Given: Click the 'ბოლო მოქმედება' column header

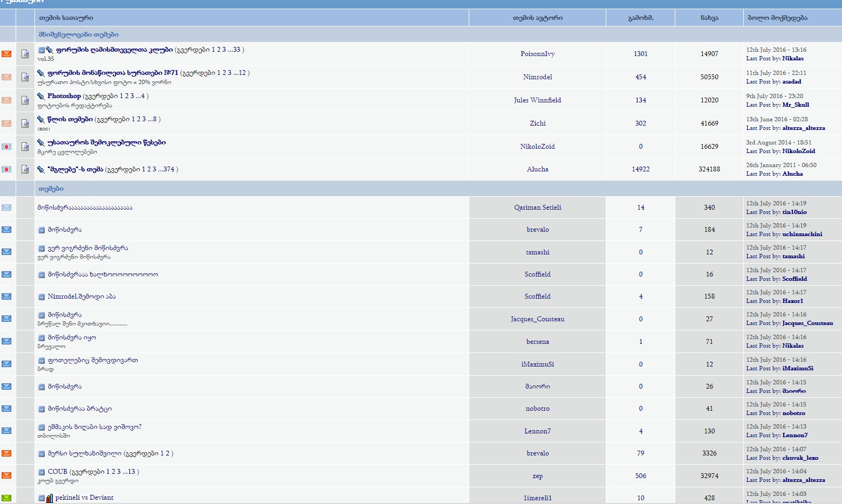Looking at the screenshot, I should point(778,18).
